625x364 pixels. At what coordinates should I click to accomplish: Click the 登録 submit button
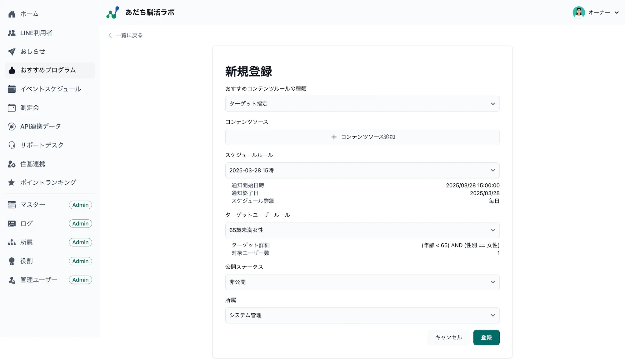coord(486,337)
